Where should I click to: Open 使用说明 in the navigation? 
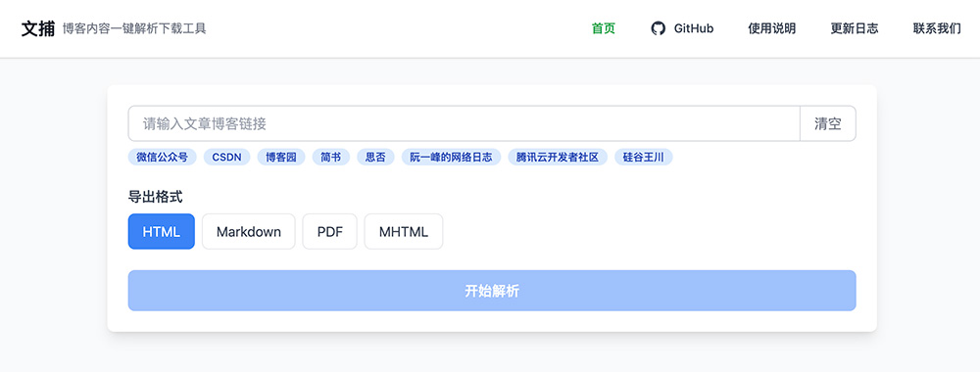pos(772,28)
